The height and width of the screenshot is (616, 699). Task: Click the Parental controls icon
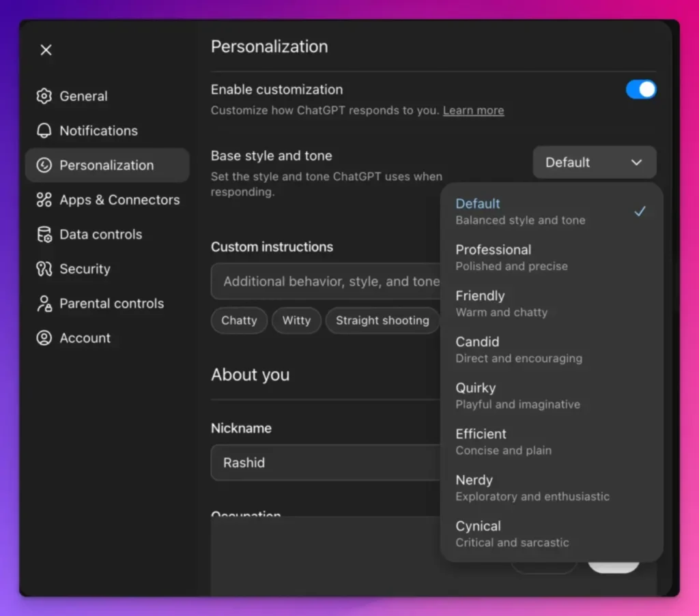point(44,303)
